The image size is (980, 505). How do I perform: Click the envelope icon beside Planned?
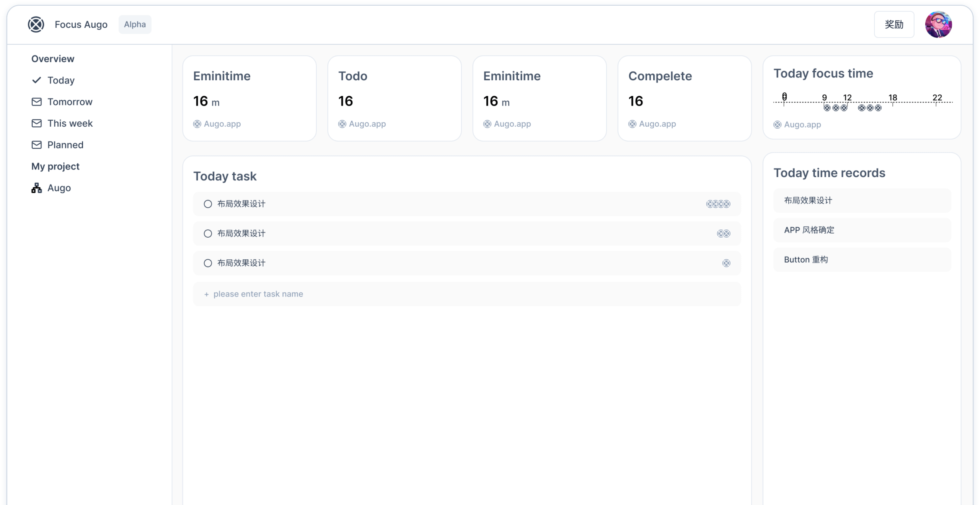(36, 145)
